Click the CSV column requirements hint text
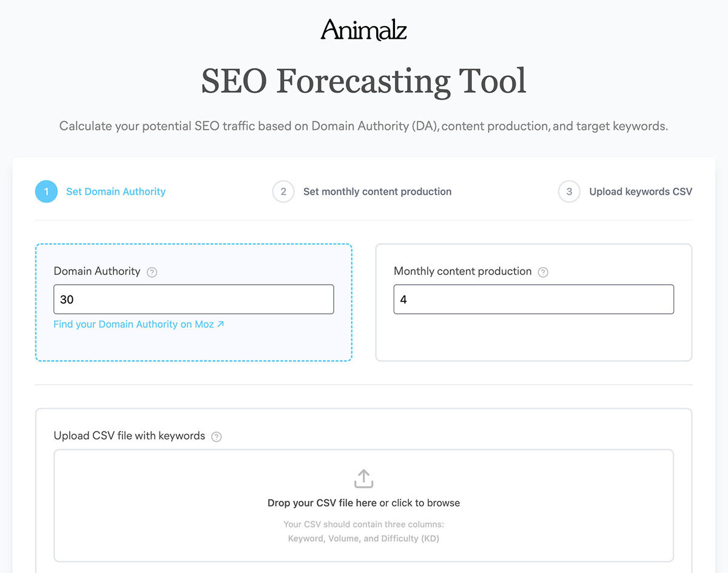This screenshot has width=728, height=573. pos(363,531)
